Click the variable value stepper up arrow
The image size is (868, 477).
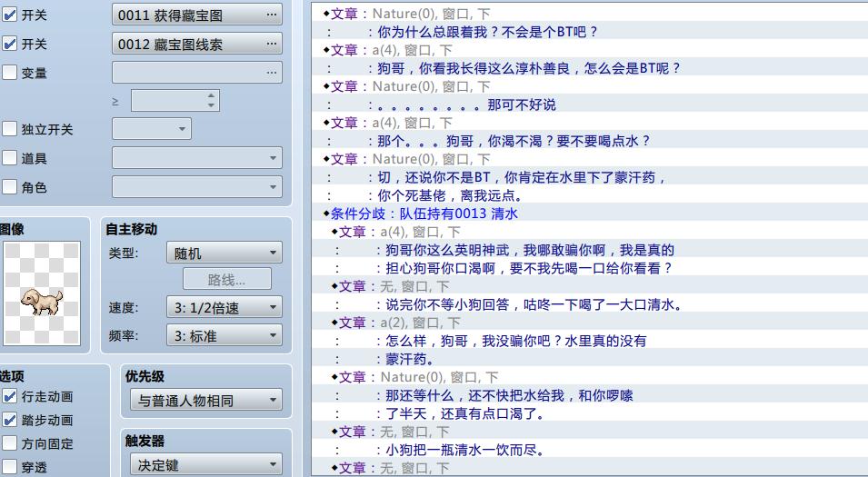[x=211, y=95]
